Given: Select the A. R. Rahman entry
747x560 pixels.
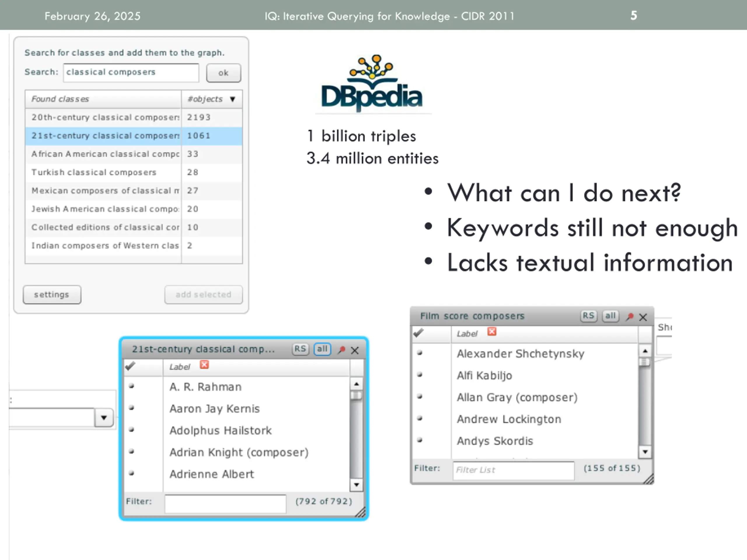Looking at the screenshot, I should click(x=205, y=387).
